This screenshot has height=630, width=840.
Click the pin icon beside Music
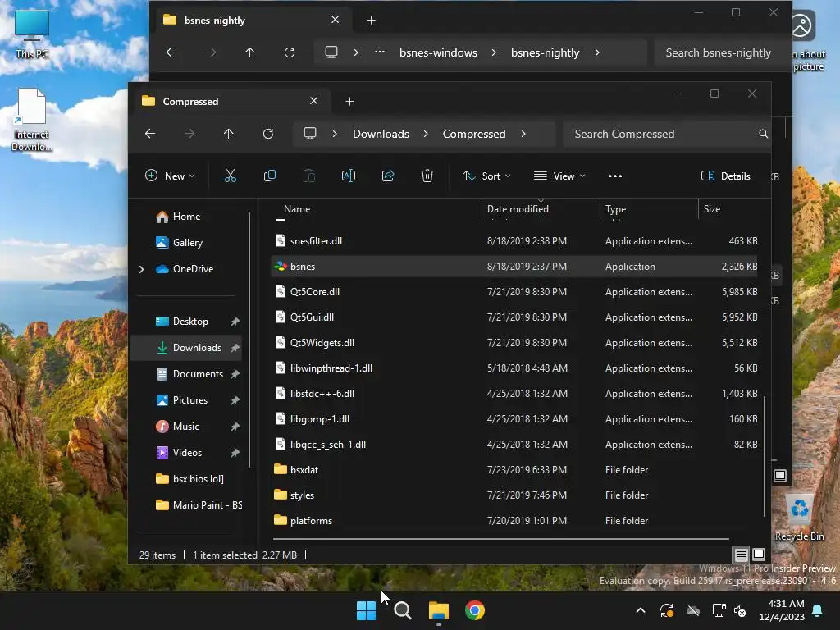235,427
